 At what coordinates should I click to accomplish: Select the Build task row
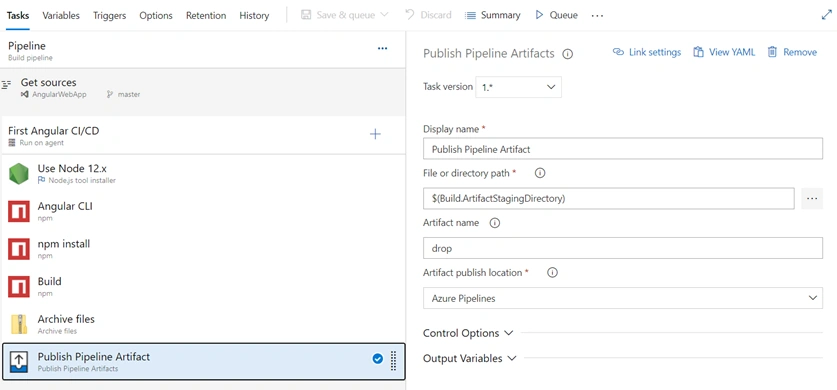(x=202, y=286)
